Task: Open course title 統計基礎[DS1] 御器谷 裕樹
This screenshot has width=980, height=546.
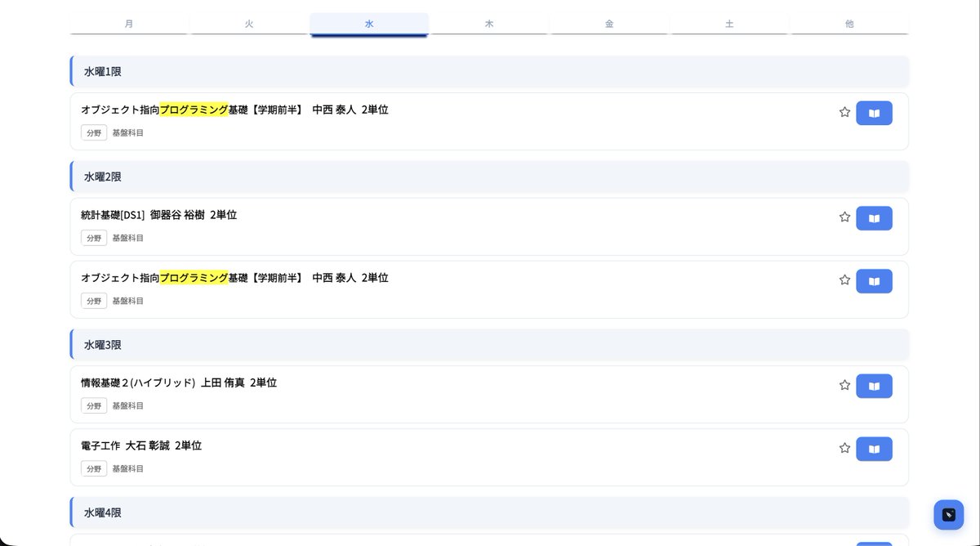Action: [x=158, y=215]
